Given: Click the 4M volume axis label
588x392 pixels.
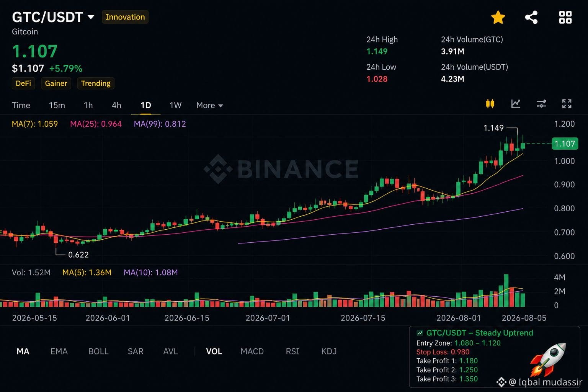Looking at the screenshot, I should (x=560, y=277).
